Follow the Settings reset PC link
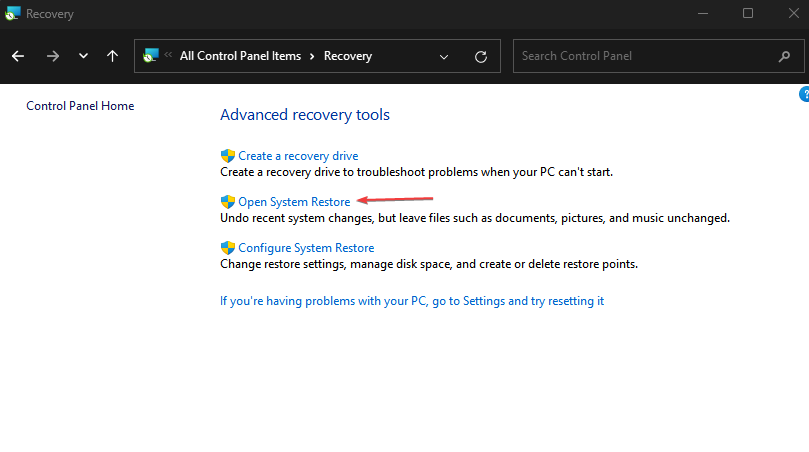Viewport: 809px width, 452px height. point(412,301)
